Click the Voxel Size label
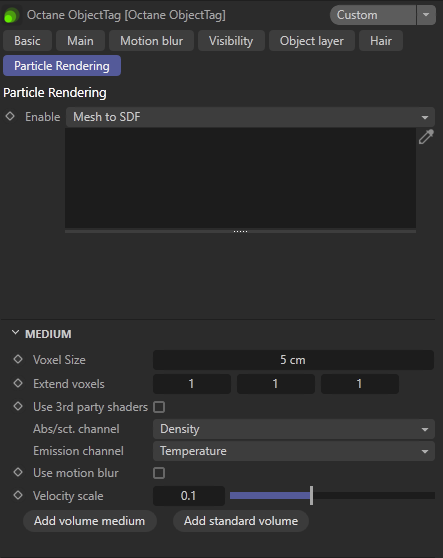 59,360
